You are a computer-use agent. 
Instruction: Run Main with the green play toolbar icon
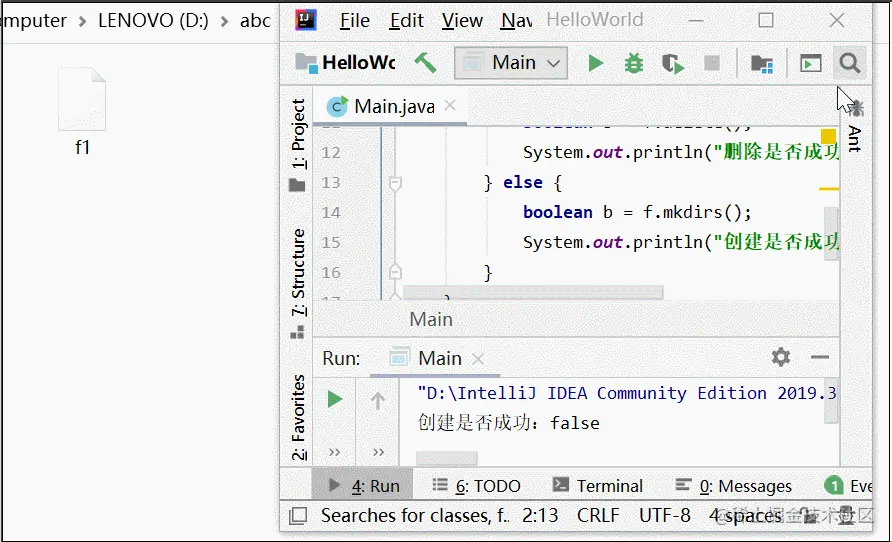click(x=595, y=63)
